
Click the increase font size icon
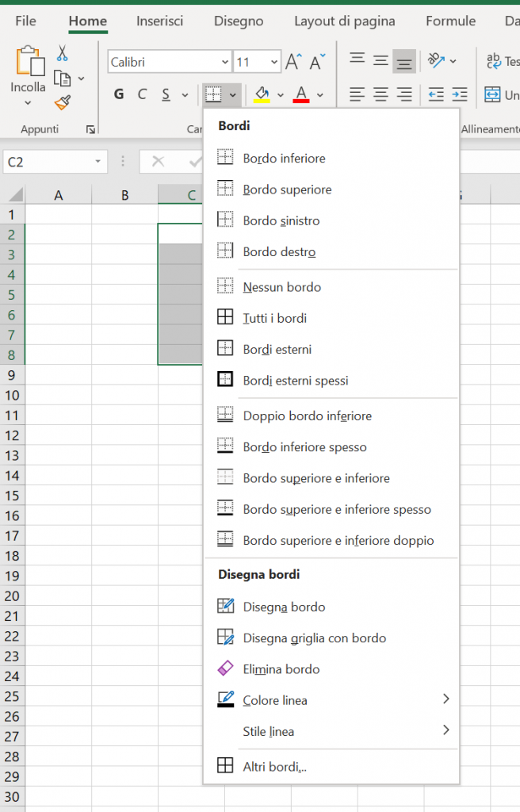[x=293, y=62]
